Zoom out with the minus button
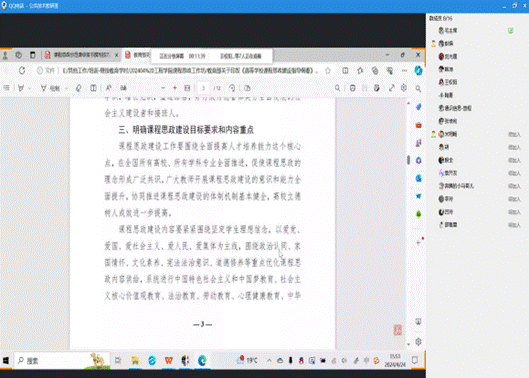This screenshot has height=378, width=529. pyautogui.click(x=163, y=88)
